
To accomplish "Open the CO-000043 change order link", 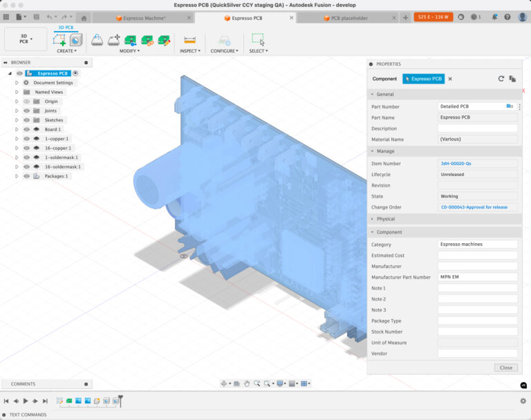I will [x=474, y=207].
